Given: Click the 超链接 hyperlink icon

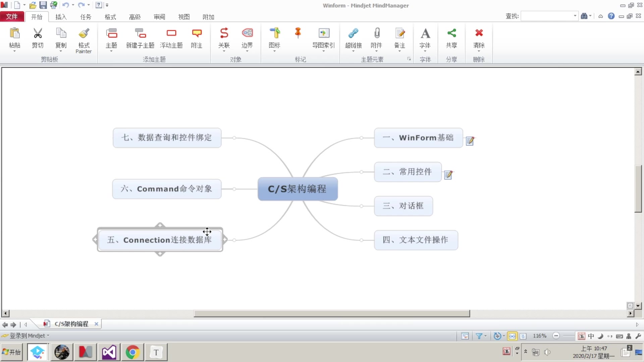Looking at the screenshot, I should tap(353, 34).
